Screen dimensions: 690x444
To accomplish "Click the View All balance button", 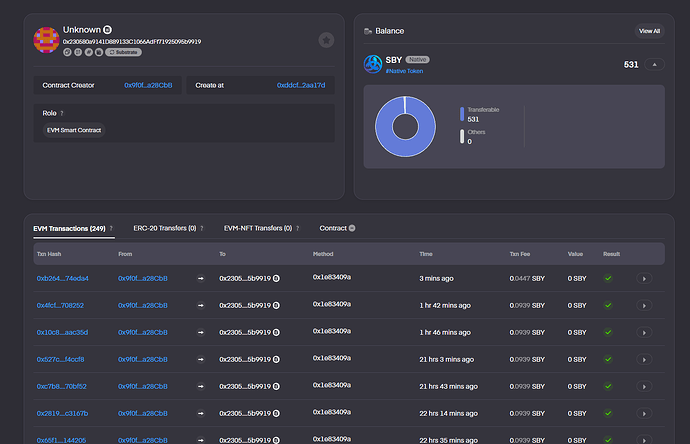I will pyautogui.click(x=649, y=31).
